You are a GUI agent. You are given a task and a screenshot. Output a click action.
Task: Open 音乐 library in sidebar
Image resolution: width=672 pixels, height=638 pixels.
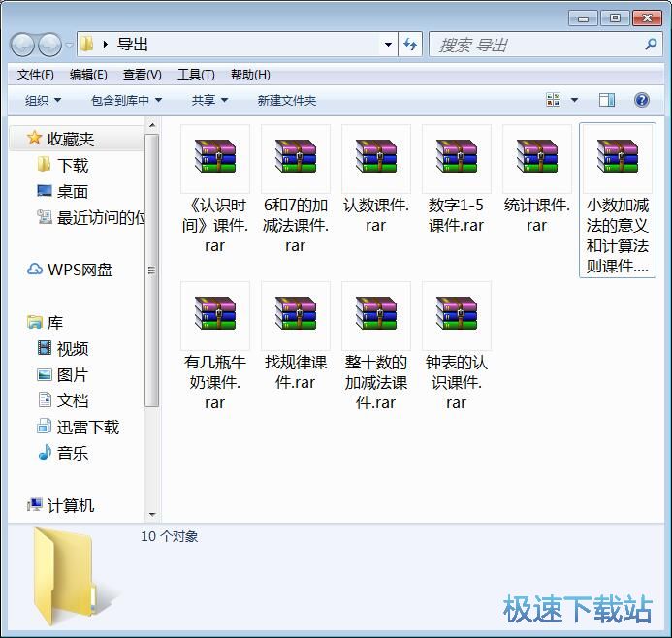(63, 453)
